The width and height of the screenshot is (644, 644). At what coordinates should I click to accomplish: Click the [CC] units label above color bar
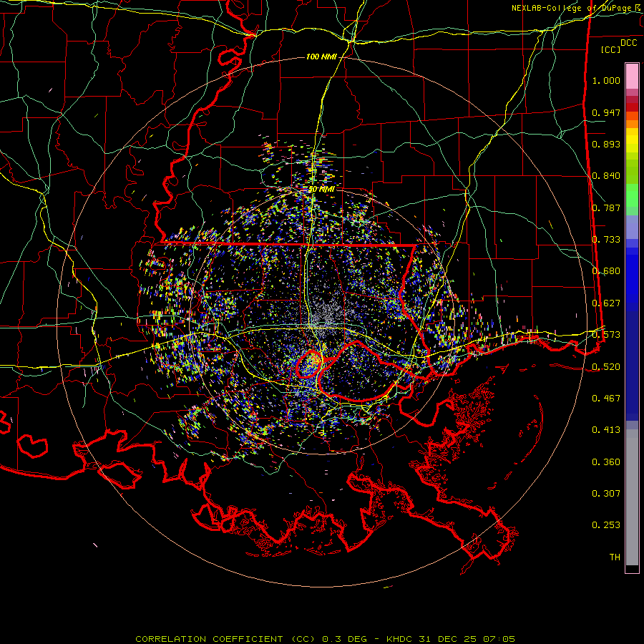[610, 49]
